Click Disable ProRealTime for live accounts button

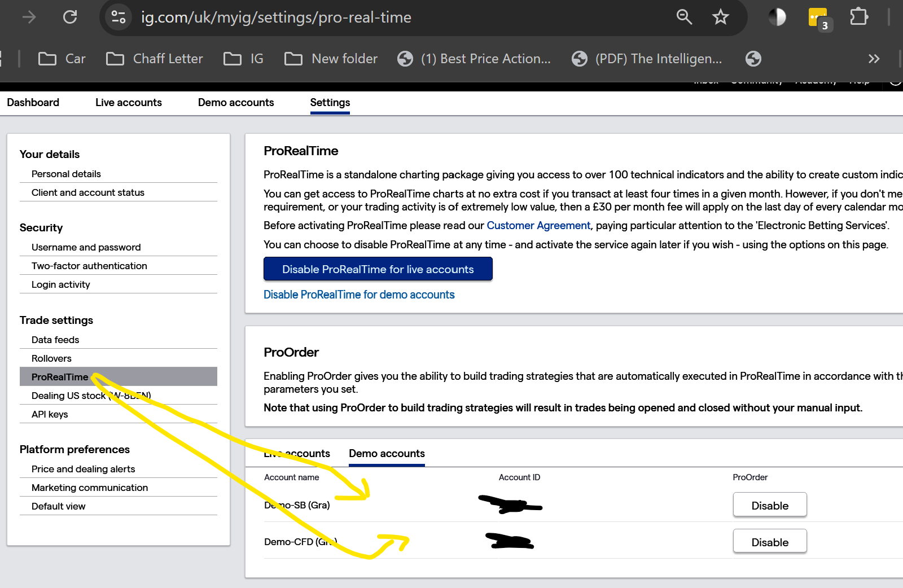tap(378, 269)
